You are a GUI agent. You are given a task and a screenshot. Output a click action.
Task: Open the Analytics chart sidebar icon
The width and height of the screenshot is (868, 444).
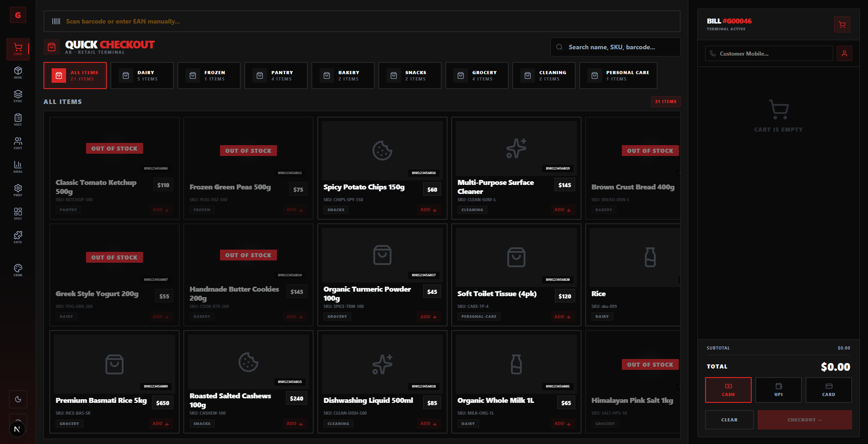point(18,166)
